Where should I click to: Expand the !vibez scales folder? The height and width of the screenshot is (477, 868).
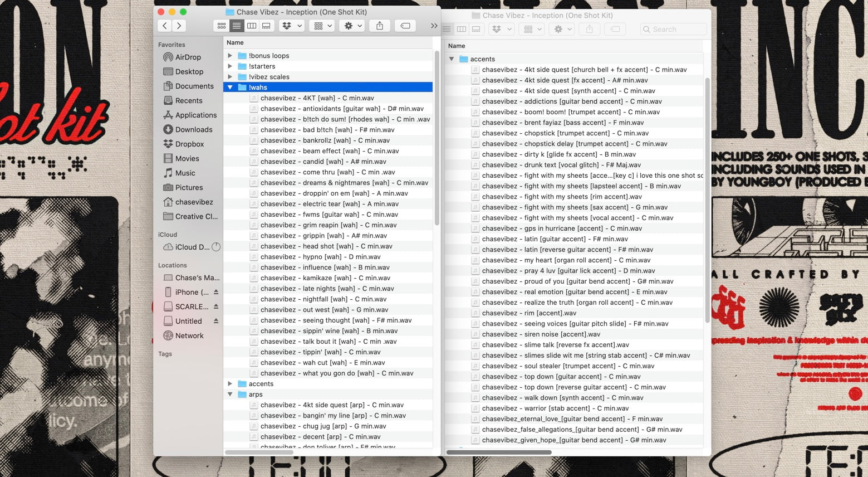(x=230, y=77)
